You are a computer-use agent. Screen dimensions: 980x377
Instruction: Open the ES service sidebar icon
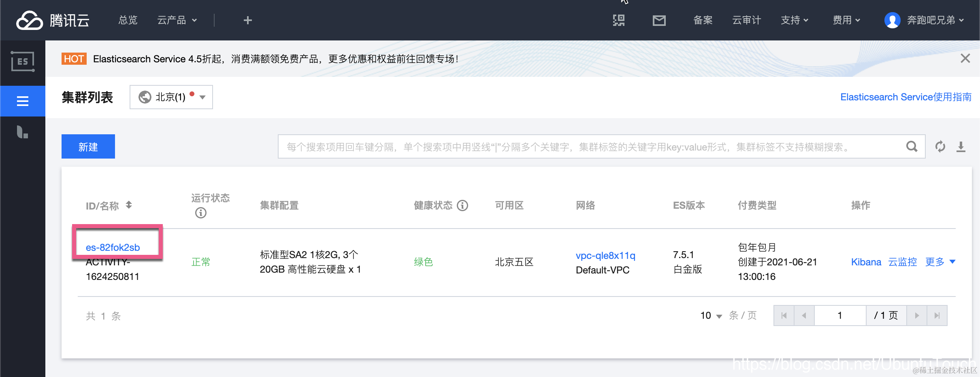tap(23, 61)
